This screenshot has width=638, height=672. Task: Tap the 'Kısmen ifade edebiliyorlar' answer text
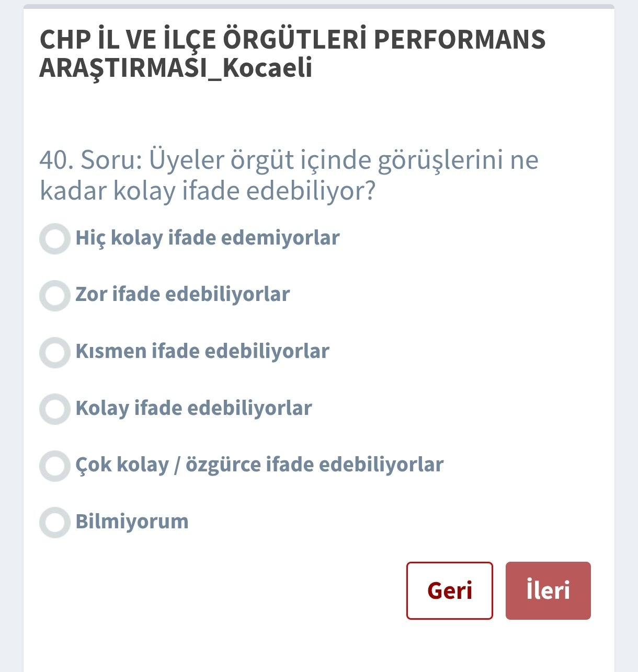point(202,351)
